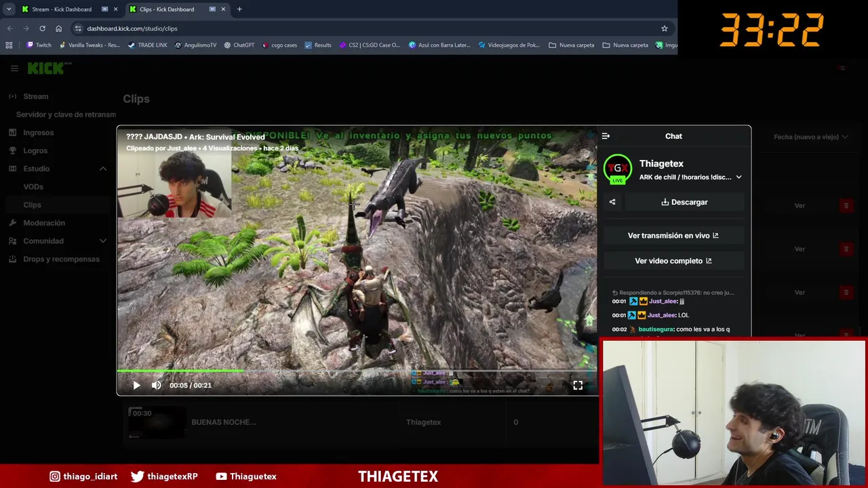
Task: Collapse the Estudio section chevron
Action: (x=103, y=169)
